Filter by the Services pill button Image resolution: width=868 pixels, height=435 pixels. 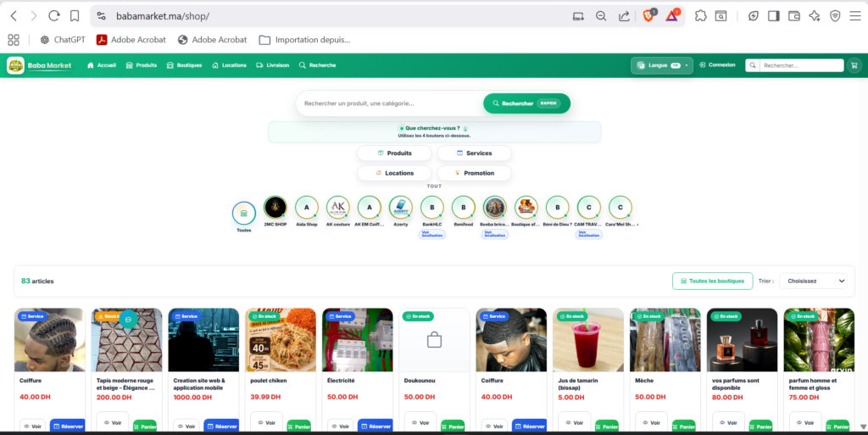[474, 153]
